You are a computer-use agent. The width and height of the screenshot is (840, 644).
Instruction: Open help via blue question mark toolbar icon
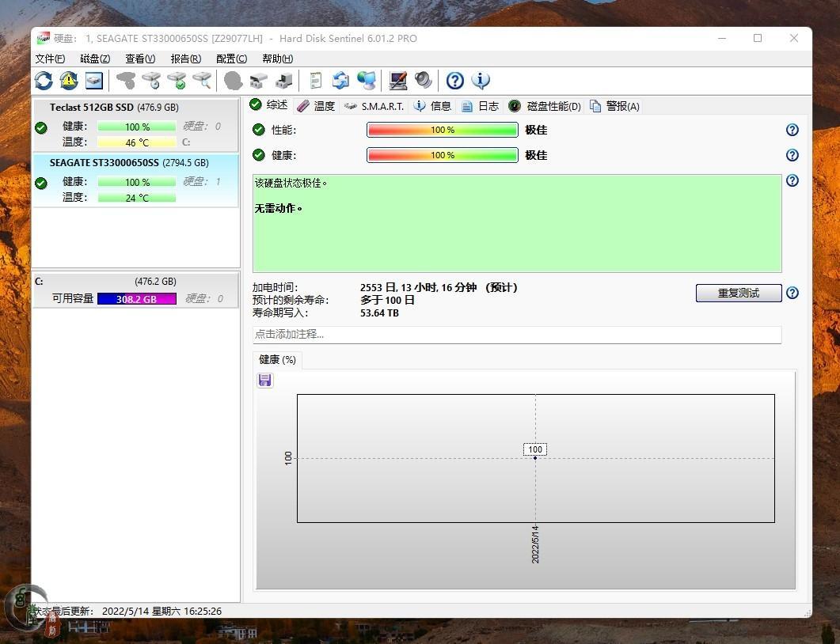pyautogui.click(x=454, y=80)
